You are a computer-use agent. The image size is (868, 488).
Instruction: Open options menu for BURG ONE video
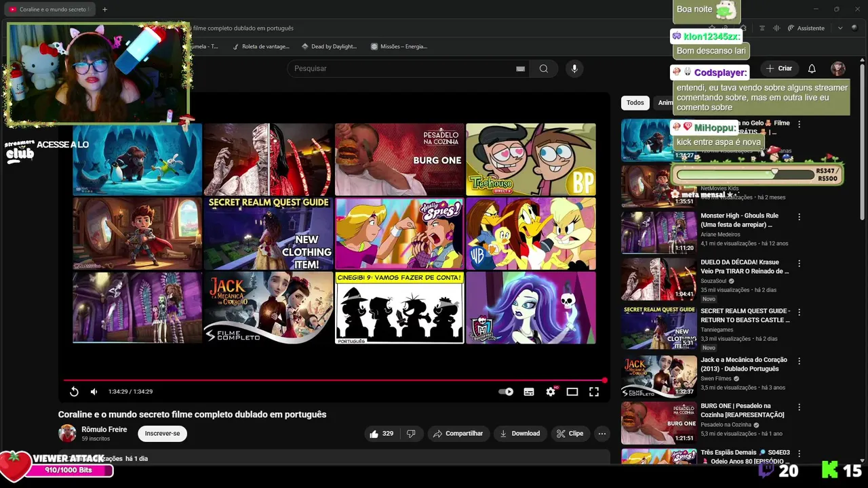[x=800, y=407]
